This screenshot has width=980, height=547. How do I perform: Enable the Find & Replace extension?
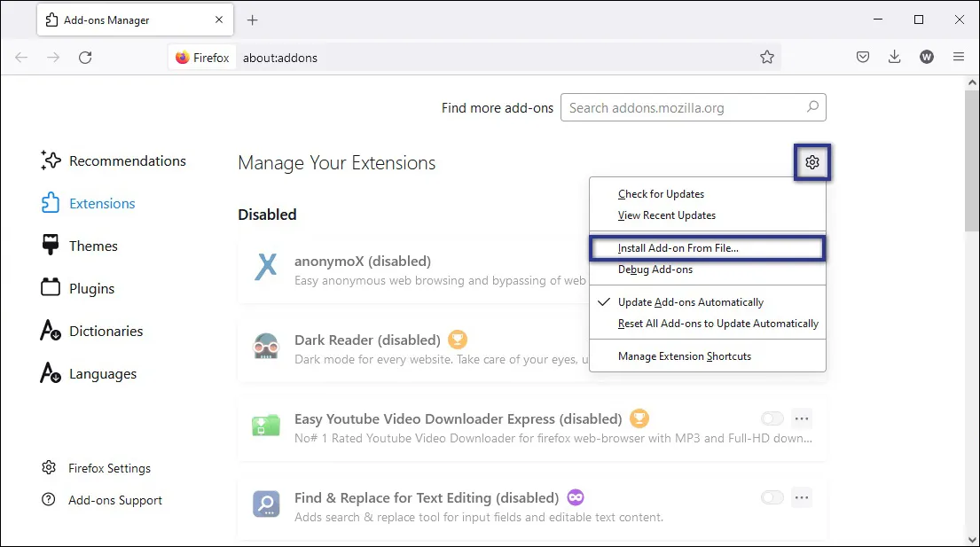(772, 497)
